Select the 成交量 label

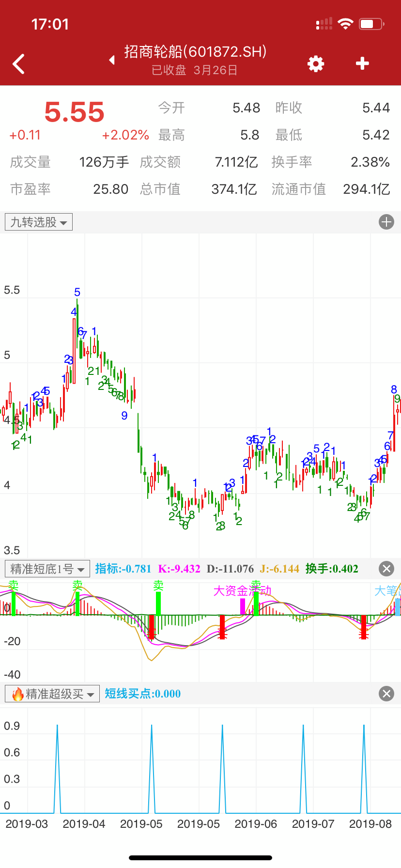click(30, 162)
